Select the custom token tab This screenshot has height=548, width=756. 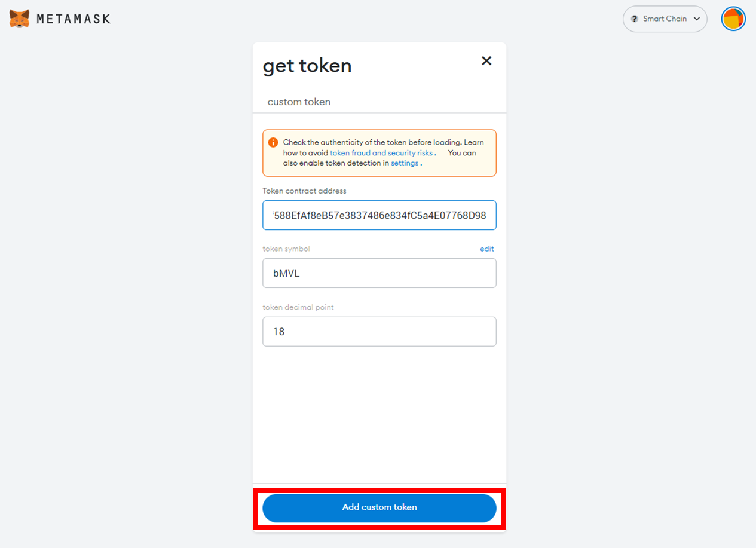pos(299,102)
